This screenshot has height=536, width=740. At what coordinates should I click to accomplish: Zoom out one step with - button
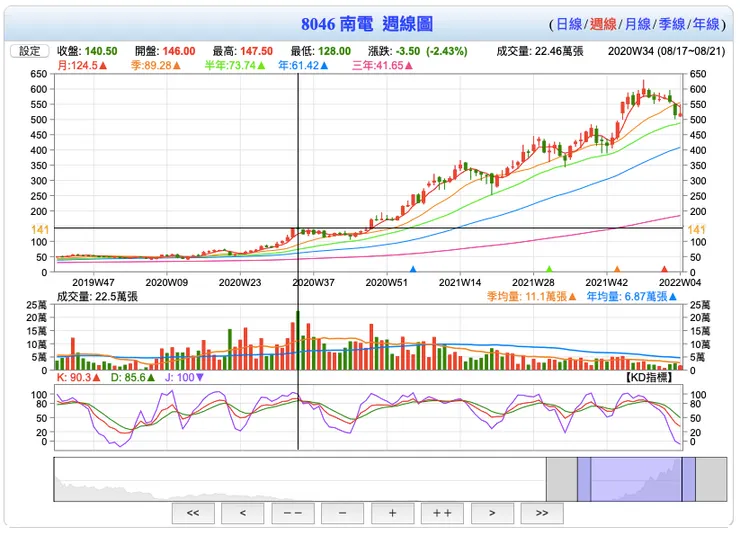tap(343, 513)
